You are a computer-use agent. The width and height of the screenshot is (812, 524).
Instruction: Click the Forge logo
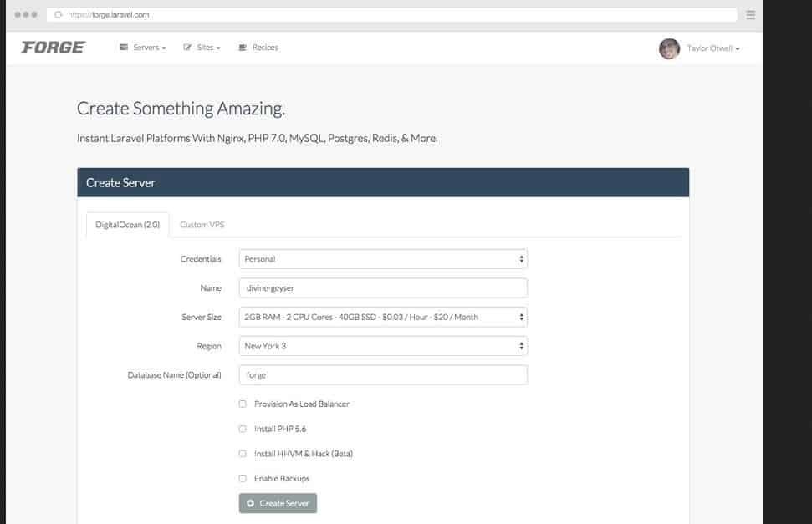(53, 48)
